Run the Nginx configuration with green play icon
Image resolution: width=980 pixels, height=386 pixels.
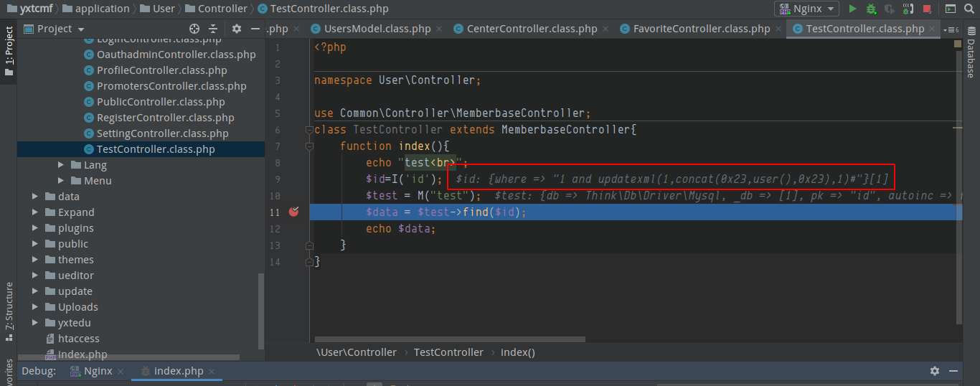tap(852, 9)
